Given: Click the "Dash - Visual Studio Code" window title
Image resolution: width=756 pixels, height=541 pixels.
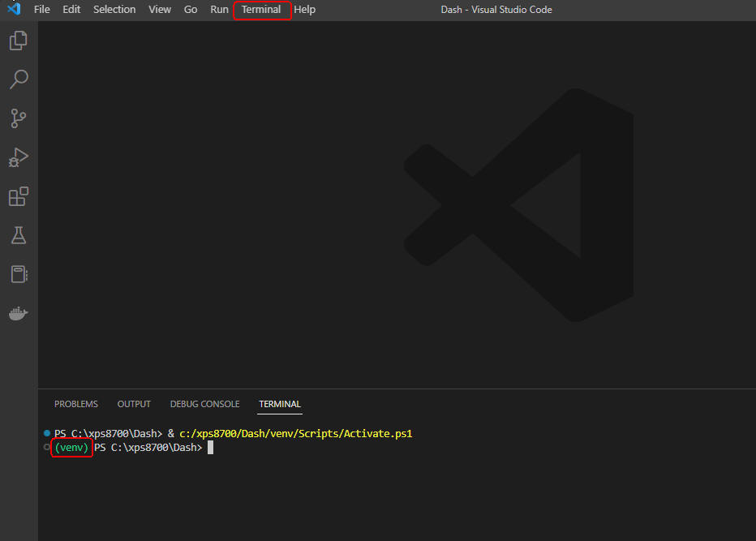Looking at the screenshot, I should 496,10.
